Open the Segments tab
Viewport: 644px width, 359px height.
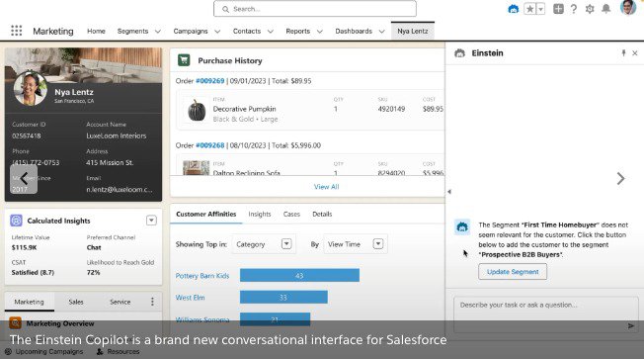point(132,32)
